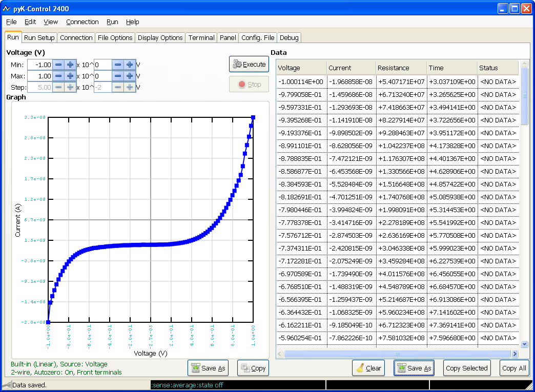Click the :sense:average:state off command text
535x392 pixels.
pos(187,385)
